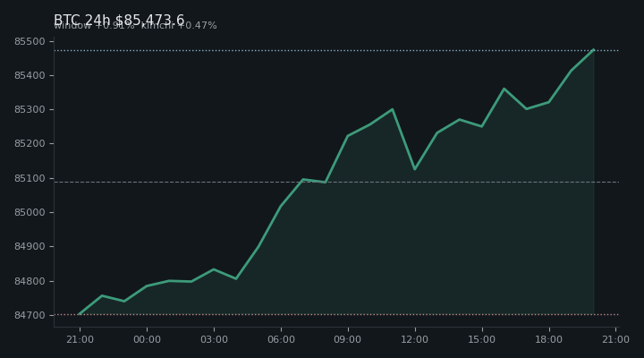Click the 84800 y-axis label
644x358 pixels.
[30, 281]
